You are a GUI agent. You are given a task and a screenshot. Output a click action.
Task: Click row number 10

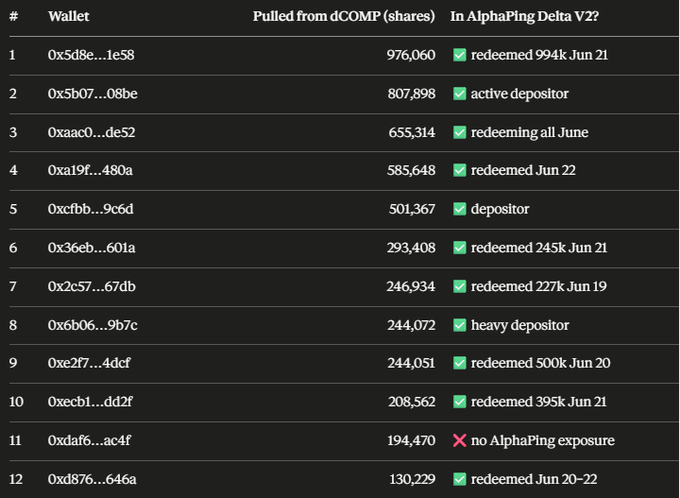click(16, 402)
